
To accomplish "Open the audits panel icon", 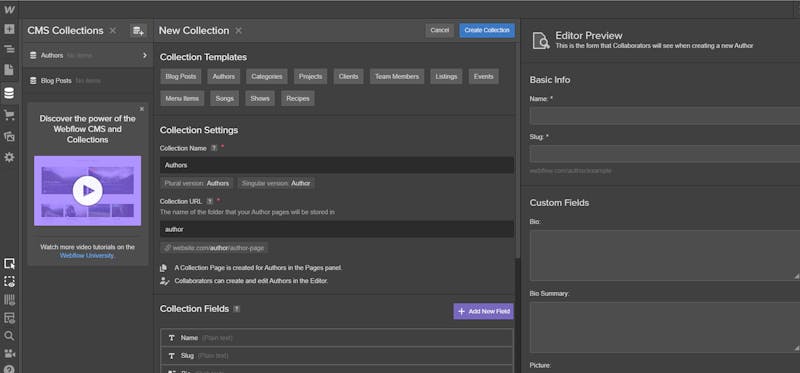I will point(9,318).
